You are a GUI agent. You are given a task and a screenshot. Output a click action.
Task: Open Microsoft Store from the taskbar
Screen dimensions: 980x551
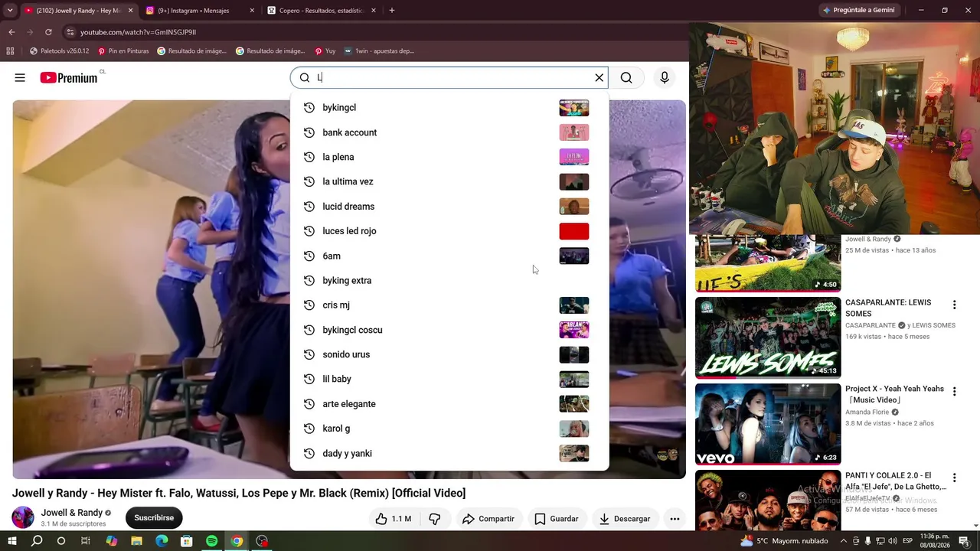tap(187, 541)
